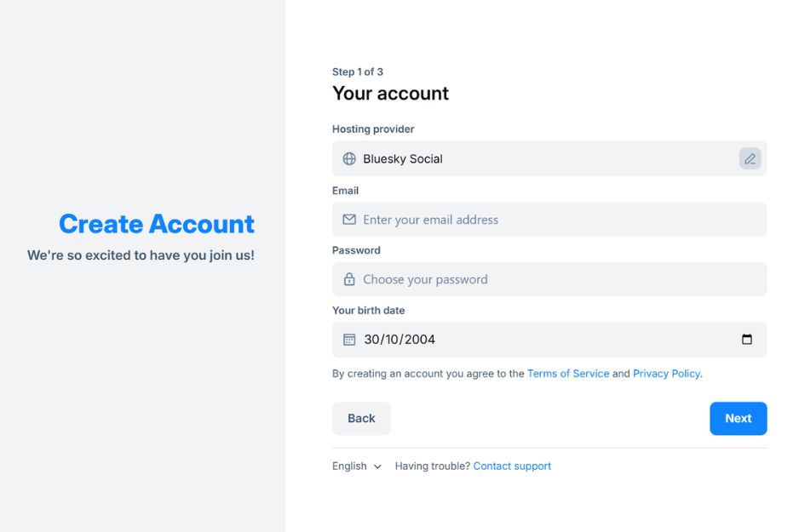Follow the Contact support link

pyautogui.click(x=512, y=466)
